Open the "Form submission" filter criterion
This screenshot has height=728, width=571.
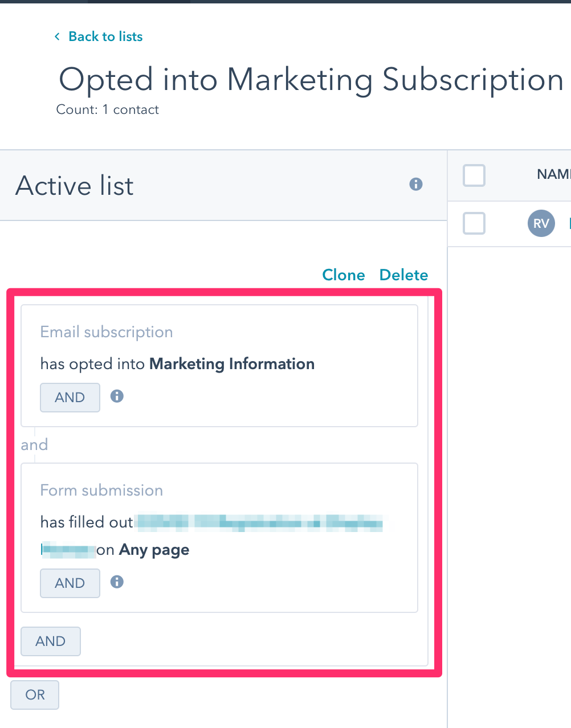tap(101, 490)
